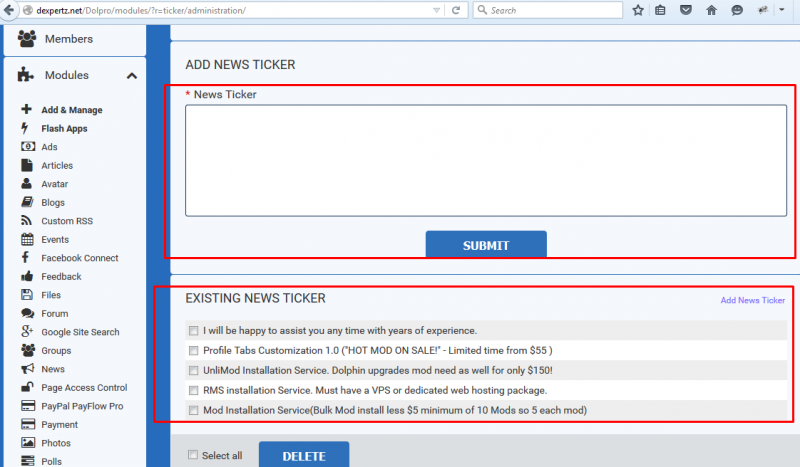This screenshot has height=467, width=800.
Task: Open the URL bar history dropdown
Action: click(x=435, y=10)
